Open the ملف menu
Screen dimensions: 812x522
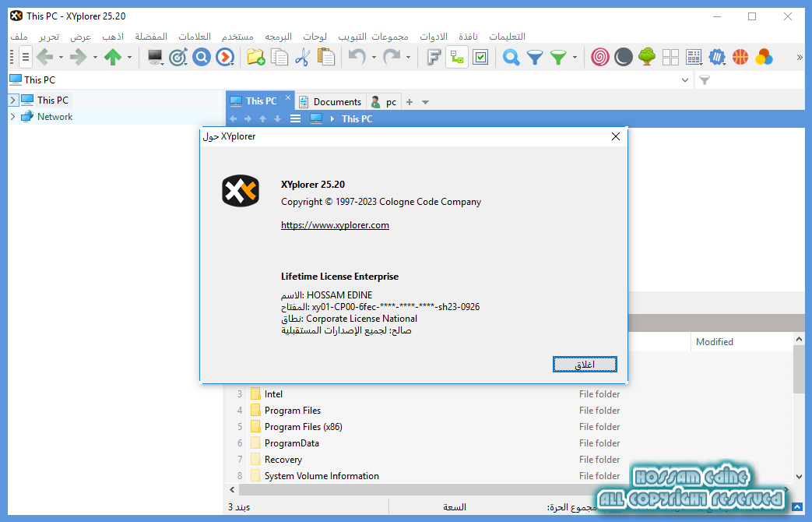19,37
